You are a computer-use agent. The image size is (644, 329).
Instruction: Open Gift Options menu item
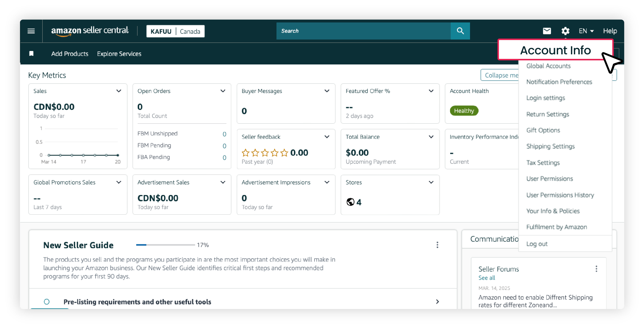tap(543, 130)
